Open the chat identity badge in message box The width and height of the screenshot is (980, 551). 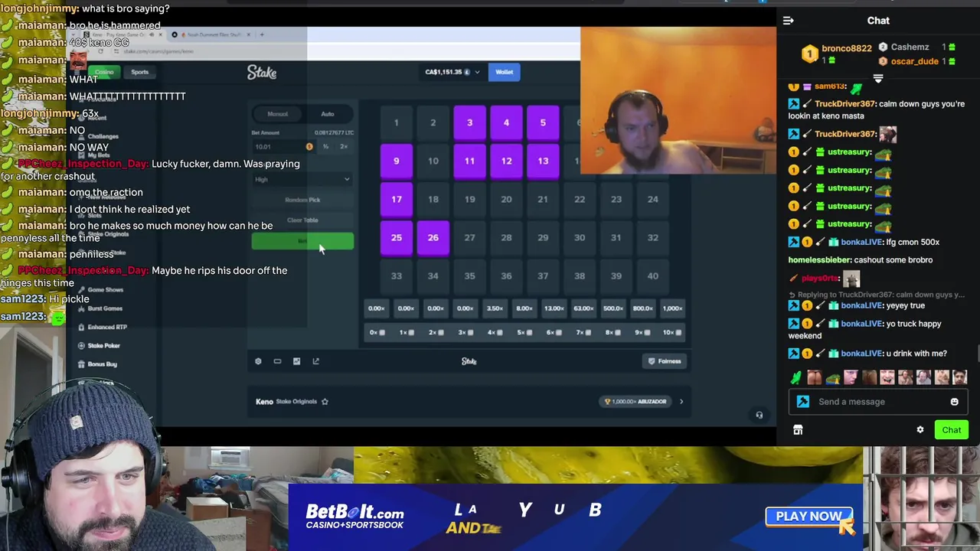click(803, 402)
